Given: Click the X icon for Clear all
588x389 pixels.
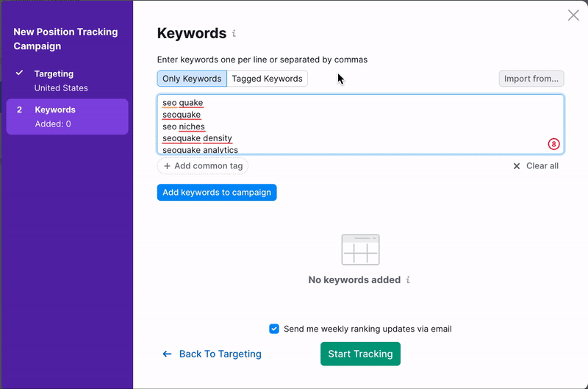Looking at the screenshot, I should (x=517, y=166).
